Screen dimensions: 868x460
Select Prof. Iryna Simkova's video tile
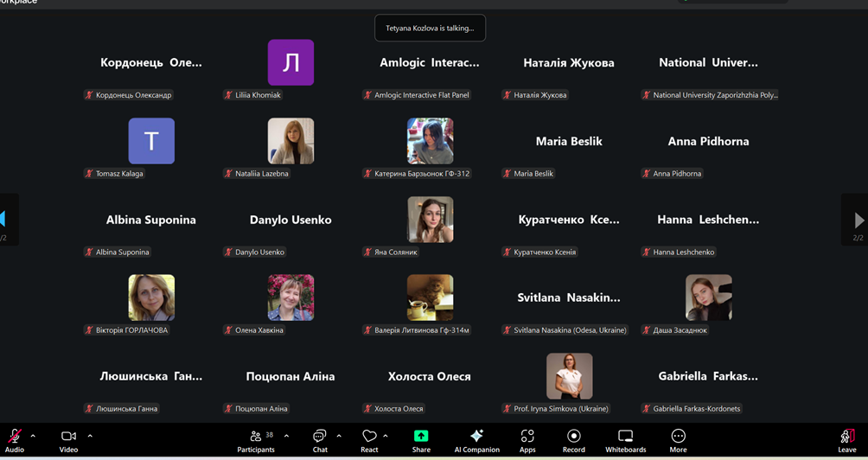[569, 376]
